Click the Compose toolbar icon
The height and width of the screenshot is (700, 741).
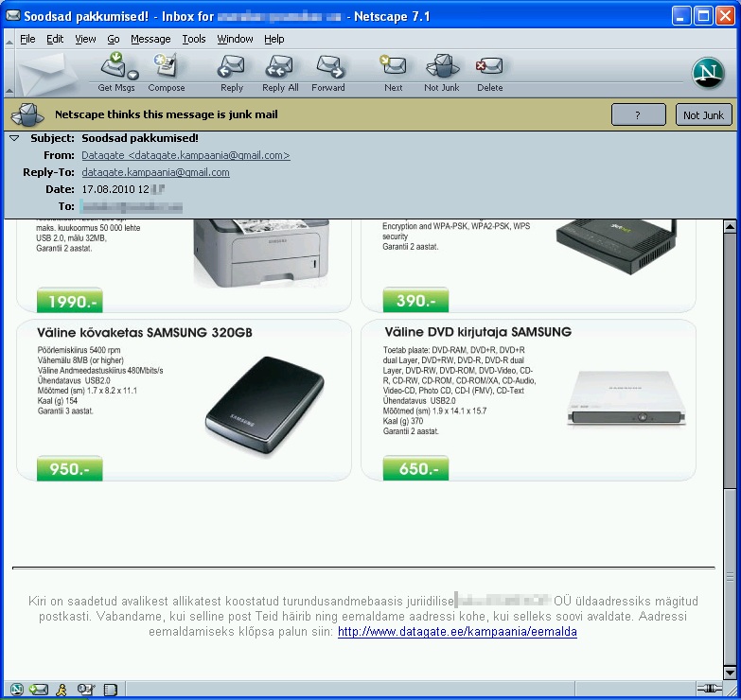(166, 66)
